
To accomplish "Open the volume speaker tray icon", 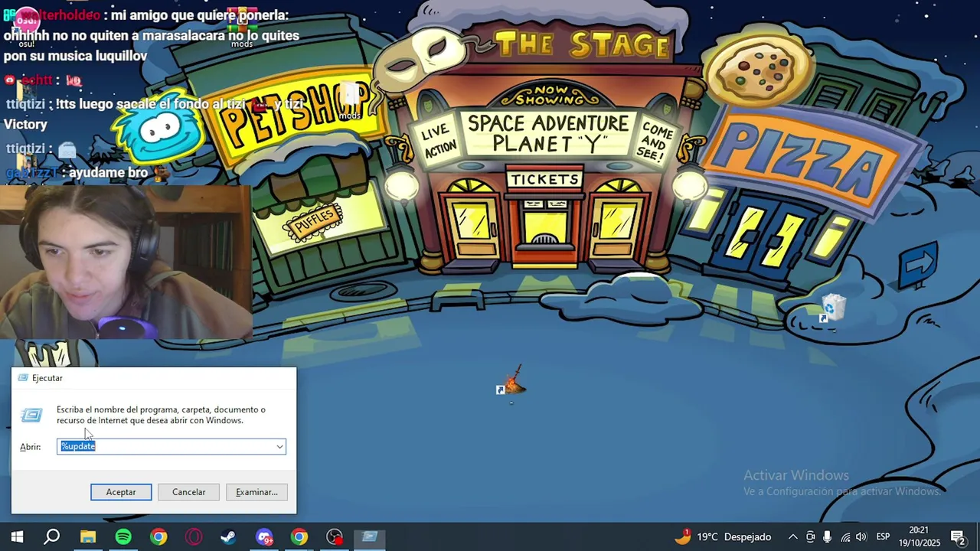I will click(862, 537).
